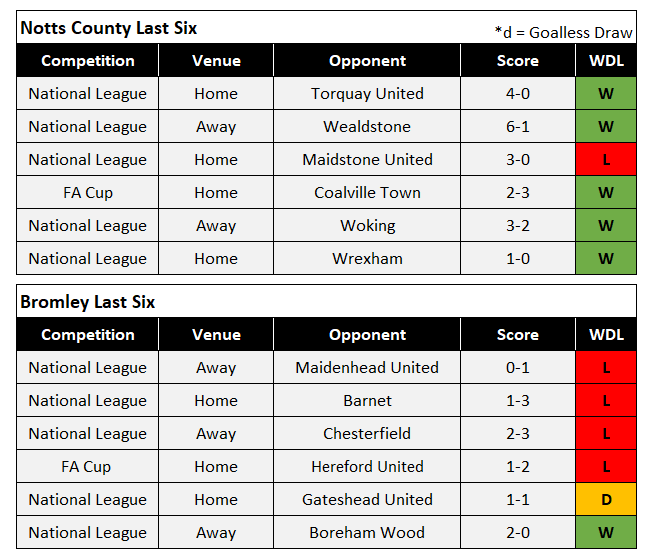653x559 pixels.
Task: Click the Bromley Last Six title
Action: (88, 302)
